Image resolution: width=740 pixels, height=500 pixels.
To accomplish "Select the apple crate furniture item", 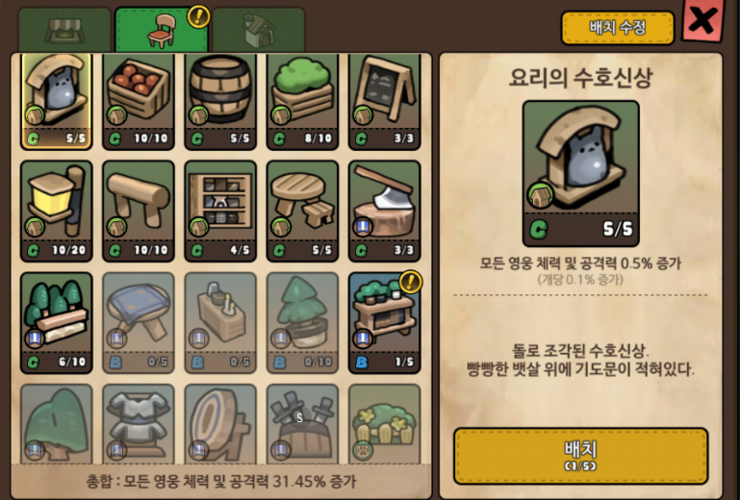I will [138, 101].
